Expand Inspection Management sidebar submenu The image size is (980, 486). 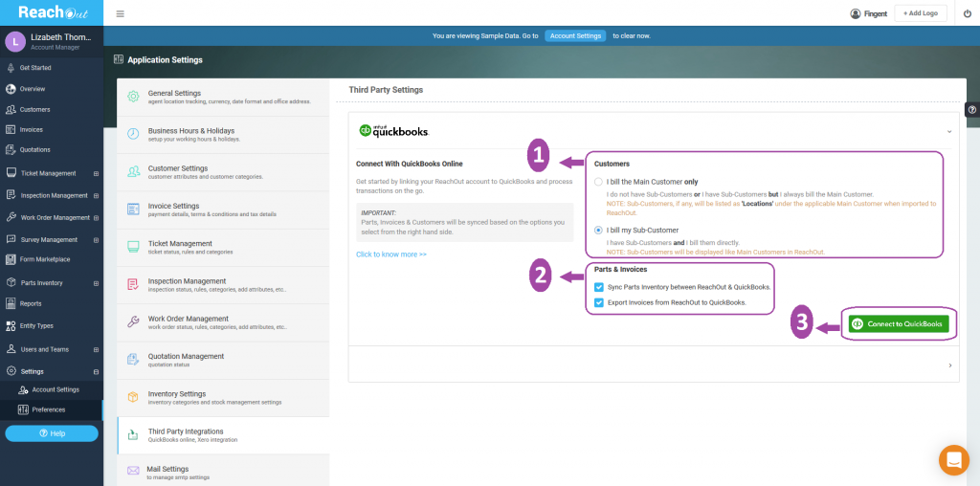click(x=96, y=195)
